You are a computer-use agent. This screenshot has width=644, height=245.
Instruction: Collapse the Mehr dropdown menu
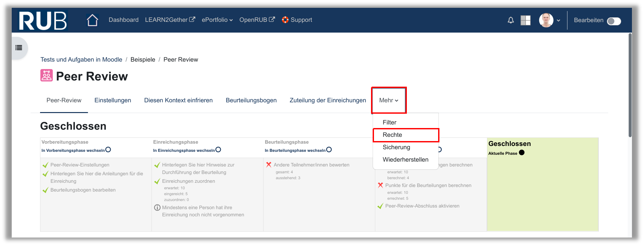click(x=389, y=100)
